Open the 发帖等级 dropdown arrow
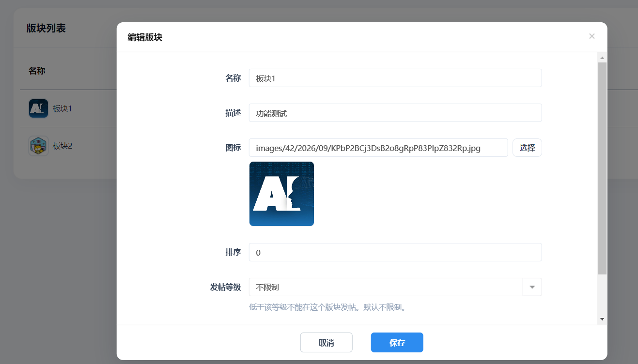This screenshot has height=364, width=638. tap(532, 287)
